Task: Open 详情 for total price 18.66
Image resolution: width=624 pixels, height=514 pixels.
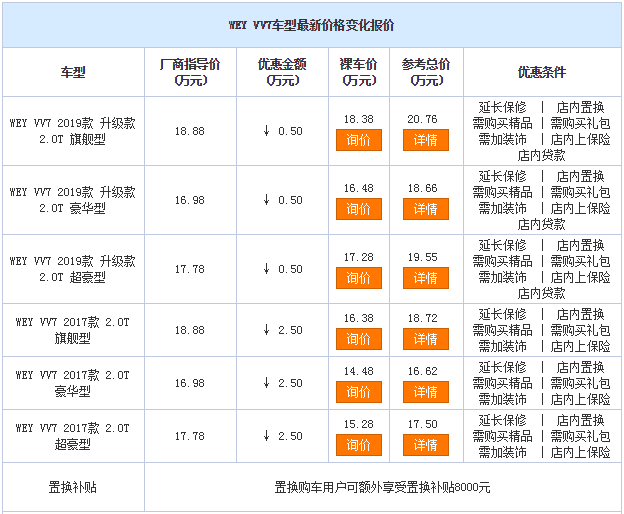Action: pyautogui.click(x=425, y=209)
